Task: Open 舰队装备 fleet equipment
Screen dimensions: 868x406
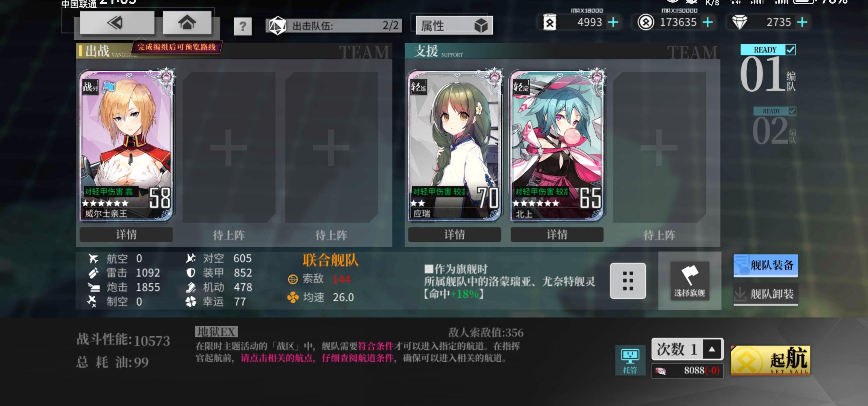Action: pyautogui.click(x=766, y=265)
